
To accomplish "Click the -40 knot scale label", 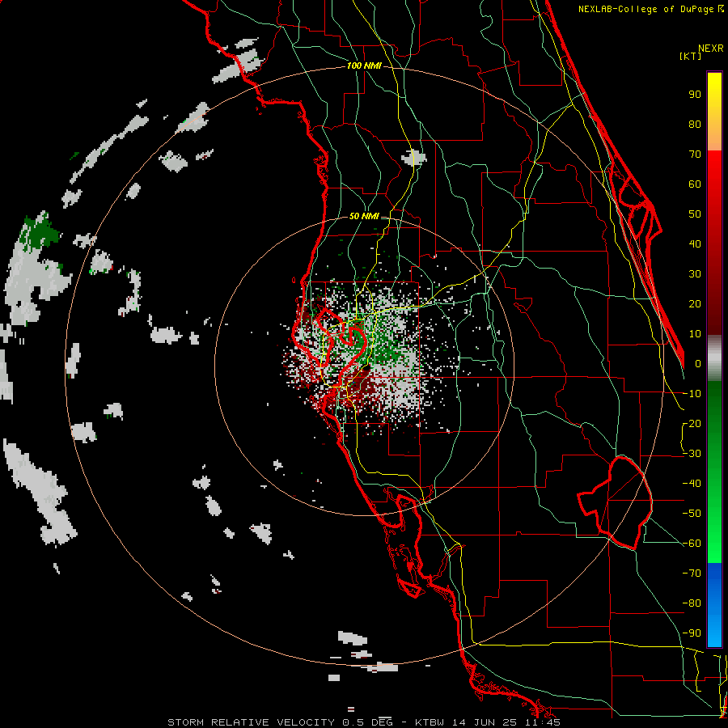I will coord(692,484).
